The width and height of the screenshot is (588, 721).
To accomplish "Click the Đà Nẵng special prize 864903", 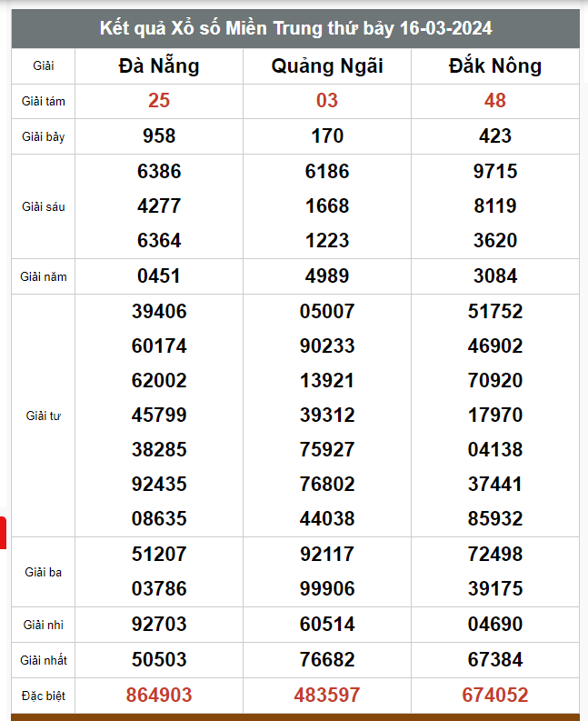I will (x=159, y=696).
